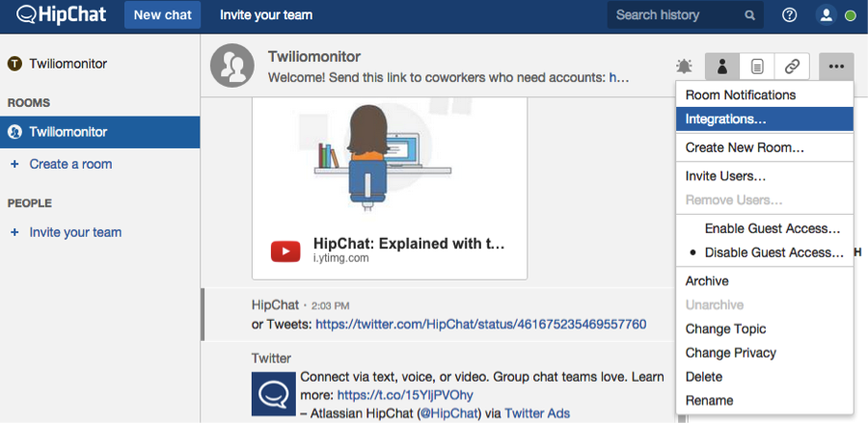This screenshot has width=868, height=423.
Task: Open HipChat: Explained video title
Action: [409, 244]
